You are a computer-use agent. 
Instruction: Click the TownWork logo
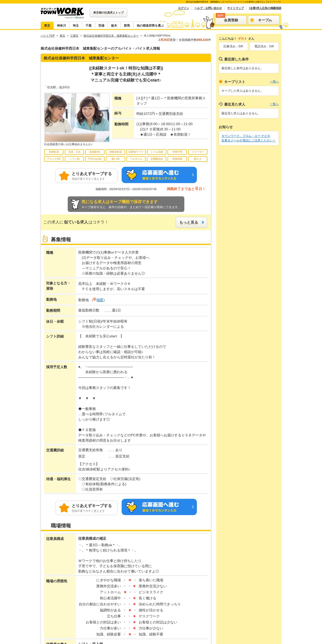pyautogui.click(x=62, y=13)
